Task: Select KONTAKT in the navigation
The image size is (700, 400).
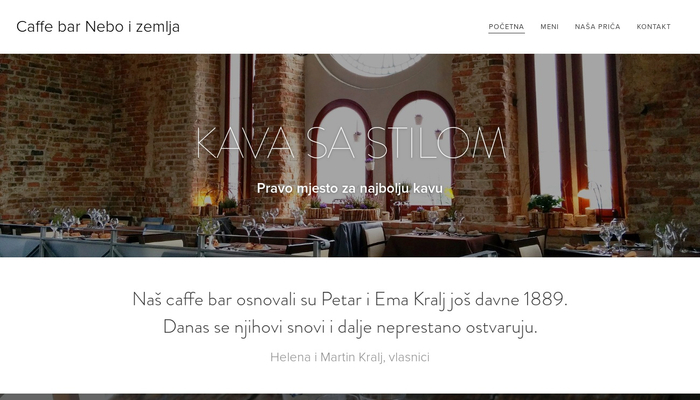Action: coord(654,27)
